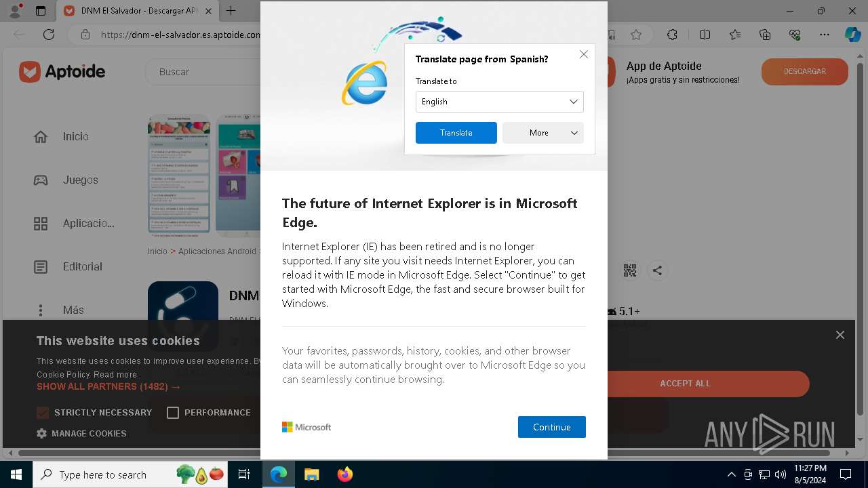Click the taskbar search box

point(130,474)
